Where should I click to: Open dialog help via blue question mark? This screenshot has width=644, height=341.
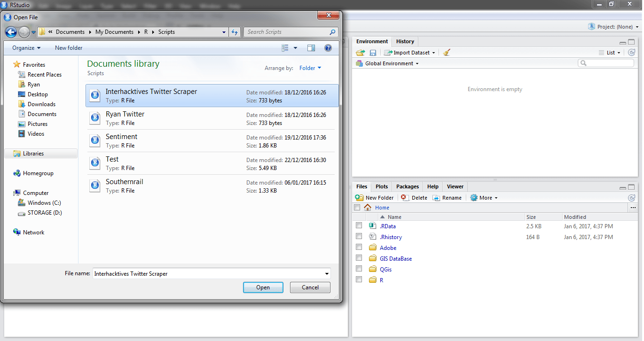click(328, 48)
